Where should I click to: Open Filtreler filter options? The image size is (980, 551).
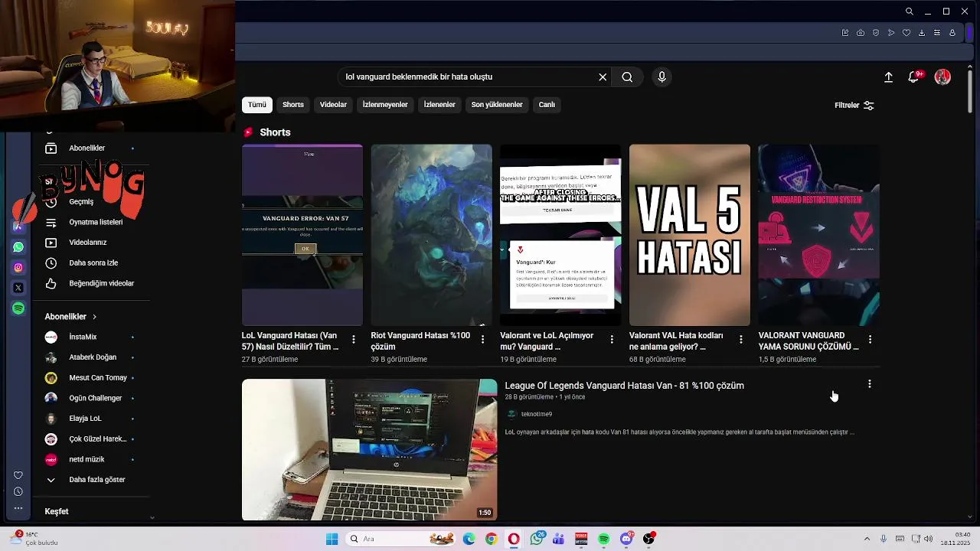[x=854, y=106]
